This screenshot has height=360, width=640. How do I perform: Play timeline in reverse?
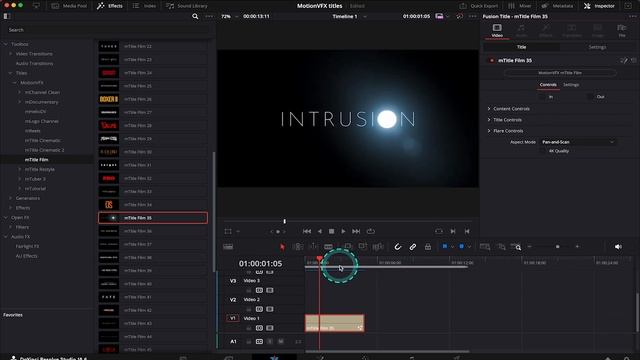tap(320, 231)
